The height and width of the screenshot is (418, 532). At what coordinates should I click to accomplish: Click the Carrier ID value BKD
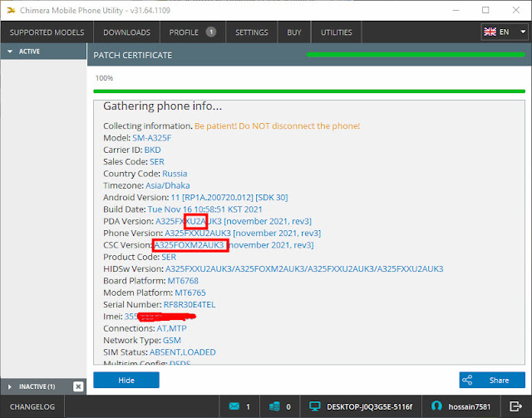tap(152, 150)
